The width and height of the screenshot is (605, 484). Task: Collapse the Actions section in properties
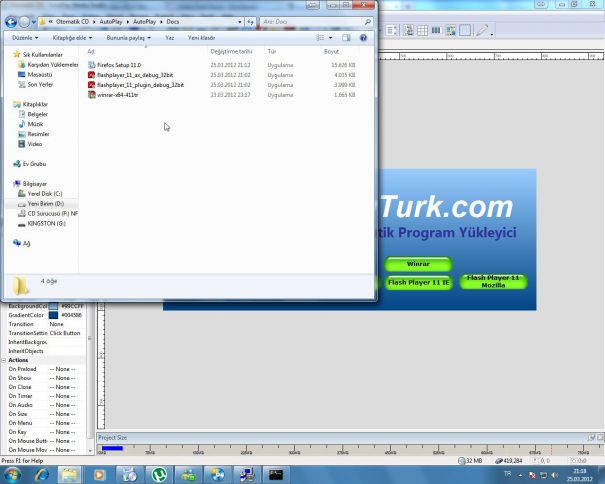pos(3,360)
